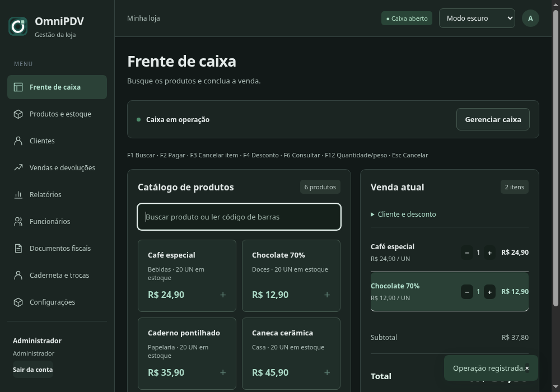Increase Chocolate 70% quantity in sale
Screen dimensions: 560x392
coord(489,292)
